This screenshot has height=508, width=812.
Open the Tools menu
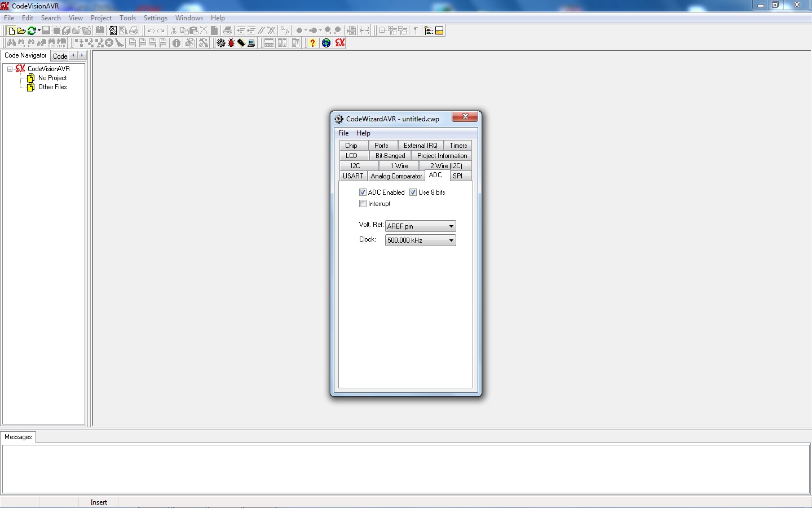tap(127, 18)
